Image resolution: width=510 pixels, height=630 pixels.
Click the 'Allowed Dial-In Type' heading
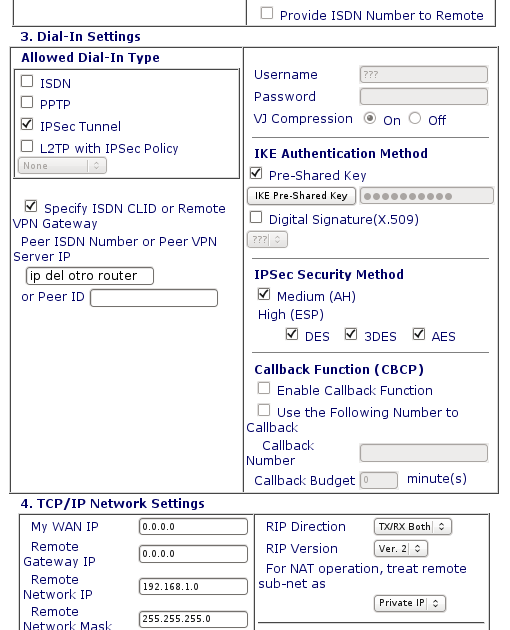point(90,58)
